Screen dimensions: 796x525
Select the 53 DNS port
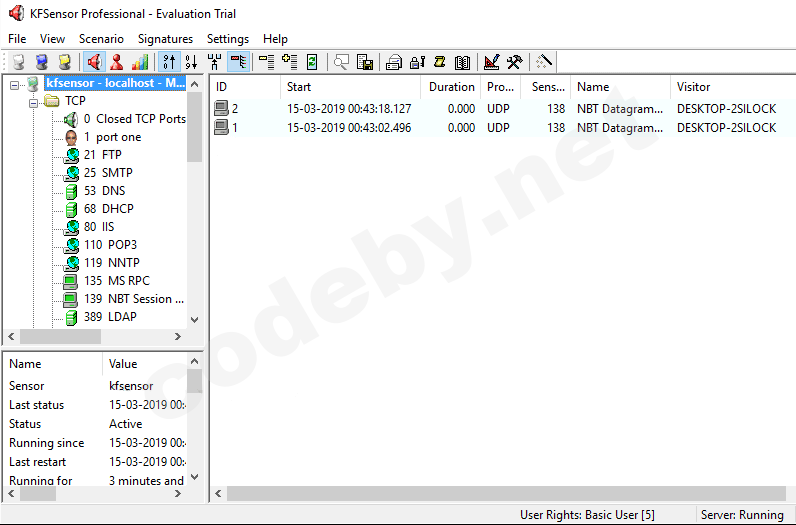point(105,191)
